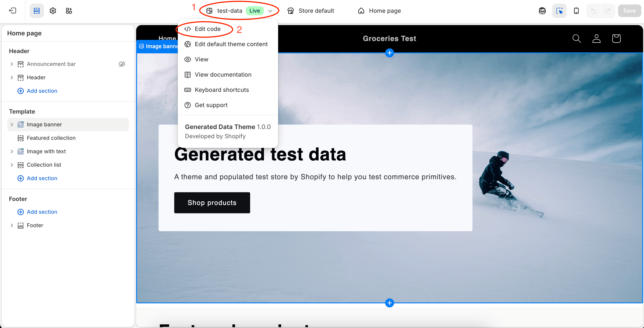Open theme settings gear icon
The width and height of the screenshot is (644, 328).
[x=53, y=11]
